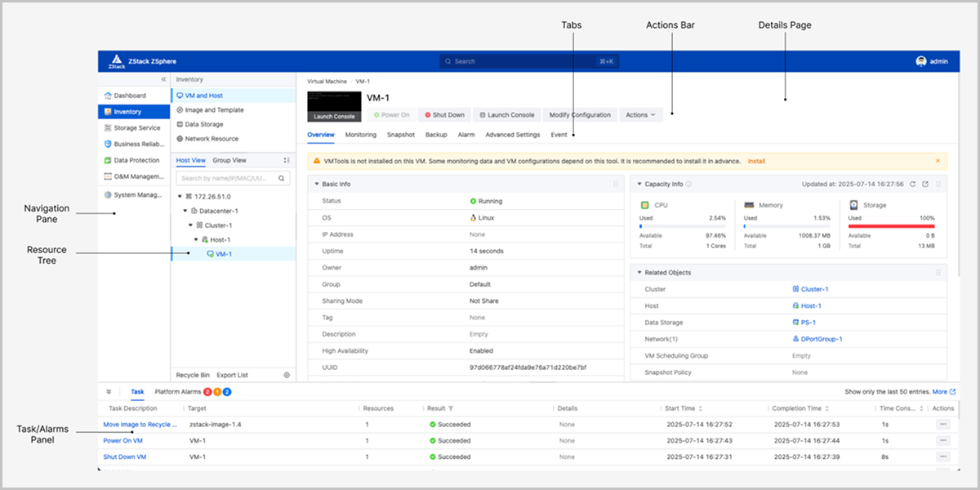Click the Shut Down button
Image resolution: width=980 pixels, height=490 pixels.
[443, 115]
